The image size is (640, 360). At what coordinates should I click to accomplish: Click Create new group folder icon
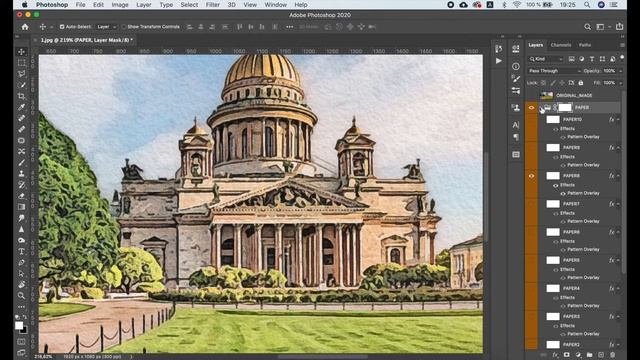pyautogui.click(x=589, y=355)
